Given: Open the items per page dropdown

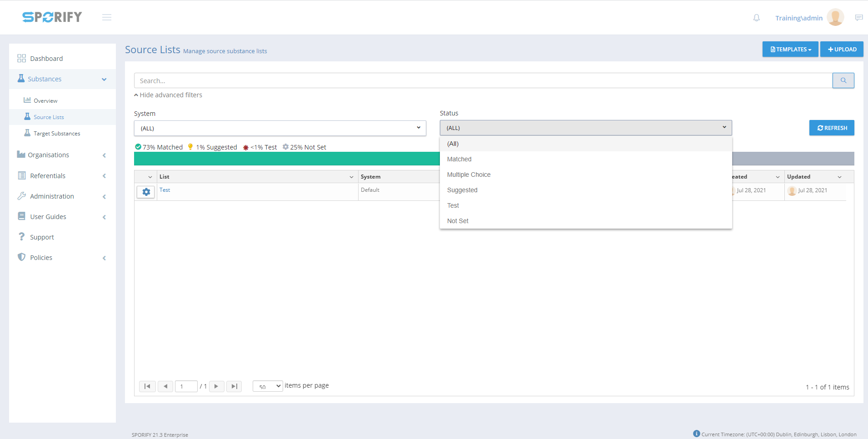Looking at the screenshot, I should tap(268, 386).
